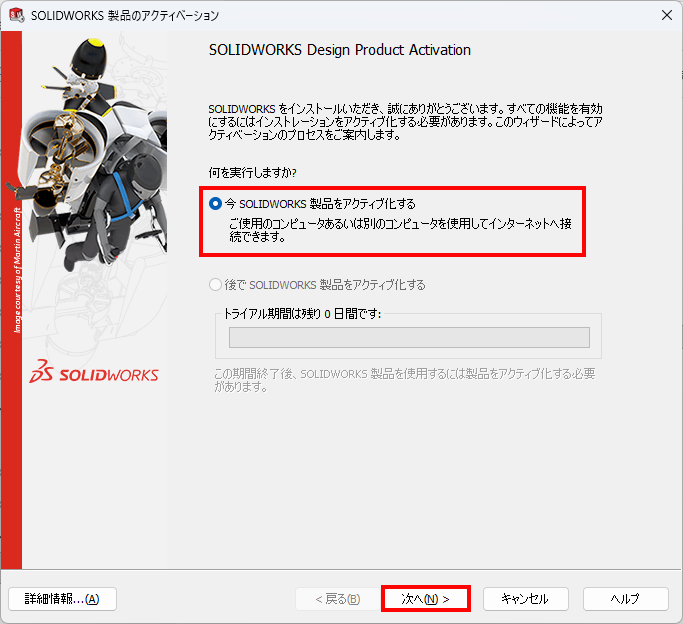Click the title bar text SOLIDWORKS 製品のアクティベーション
Screen dimensions: 683x624
(125, 16)
